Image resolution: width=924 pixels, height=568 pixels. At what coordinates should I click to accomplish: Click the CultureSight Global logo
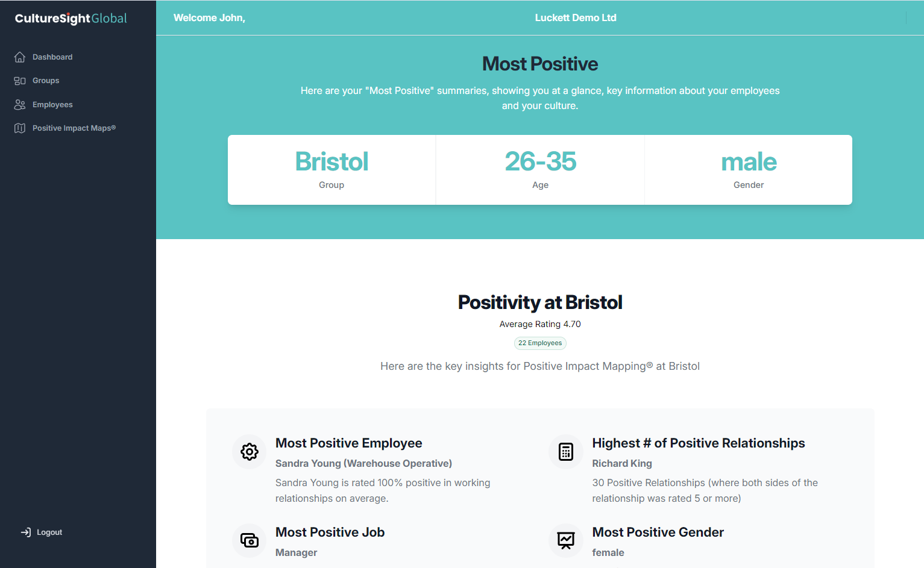[x=71, y=19]
